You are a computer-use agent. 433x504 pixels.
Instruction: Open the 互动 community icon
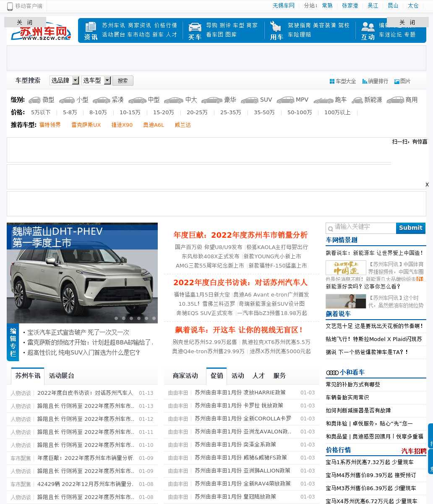tap(368, 27)
